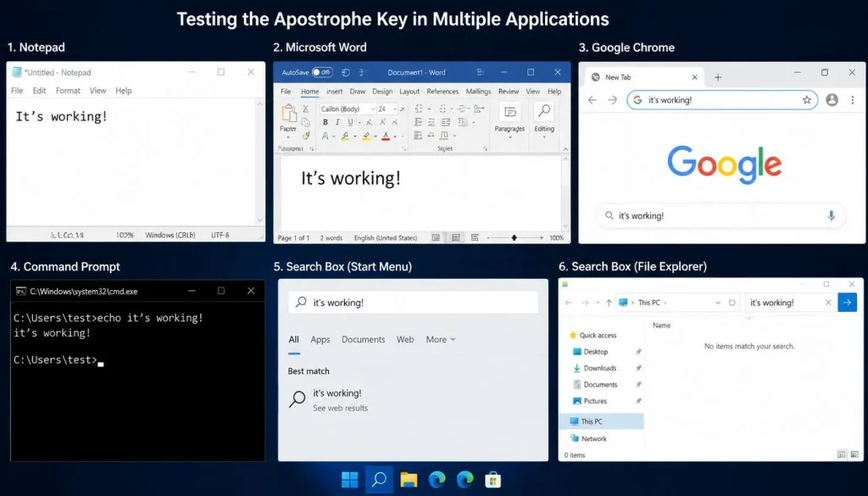Screen dimensions: 868x496
Task: Click the yellow text highlight color in Word
Action: pos(366,137)
